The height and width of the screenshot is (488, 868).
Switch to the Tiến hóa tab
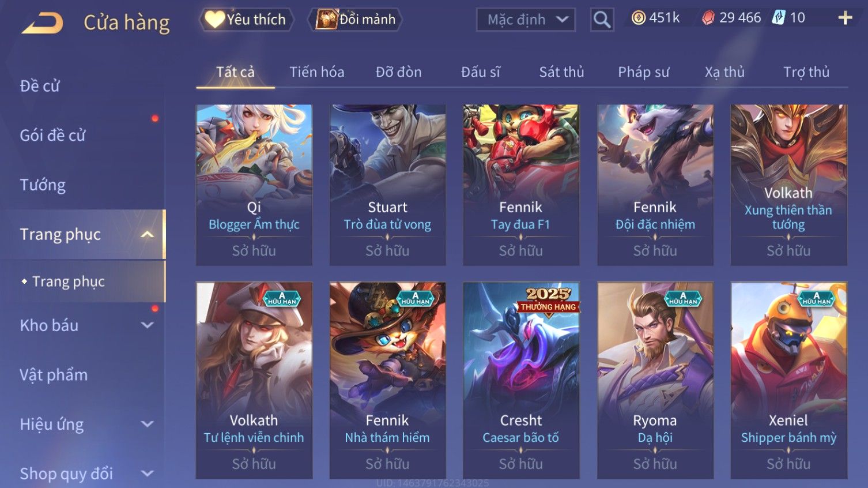click(316, 72)
